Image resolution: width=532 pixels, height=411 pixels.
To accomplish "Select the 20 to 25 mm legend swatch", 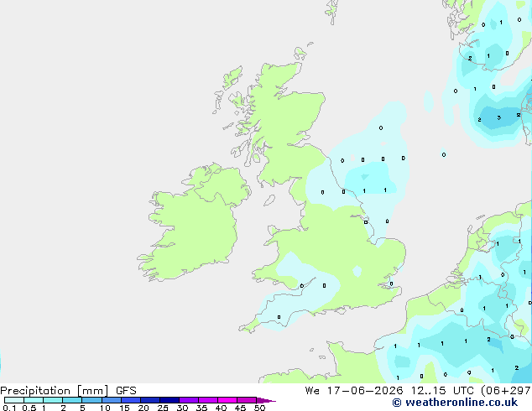I will click(x=149, y=400).
